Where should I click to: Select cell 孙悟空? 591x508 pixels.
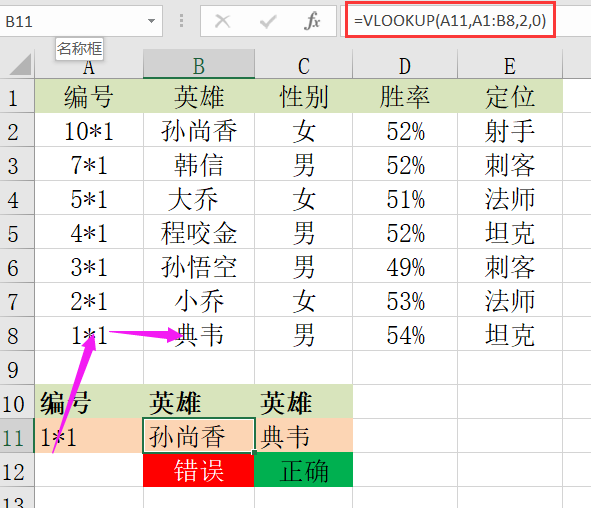(199, 267)
